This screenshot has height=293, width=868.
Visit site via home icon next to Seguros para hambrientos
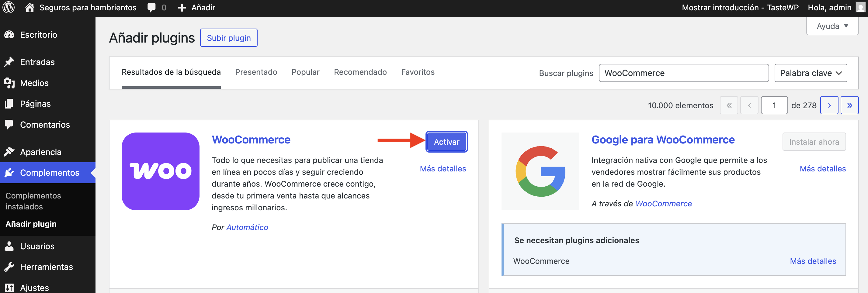pyautogui.click(x=30, y=7)
